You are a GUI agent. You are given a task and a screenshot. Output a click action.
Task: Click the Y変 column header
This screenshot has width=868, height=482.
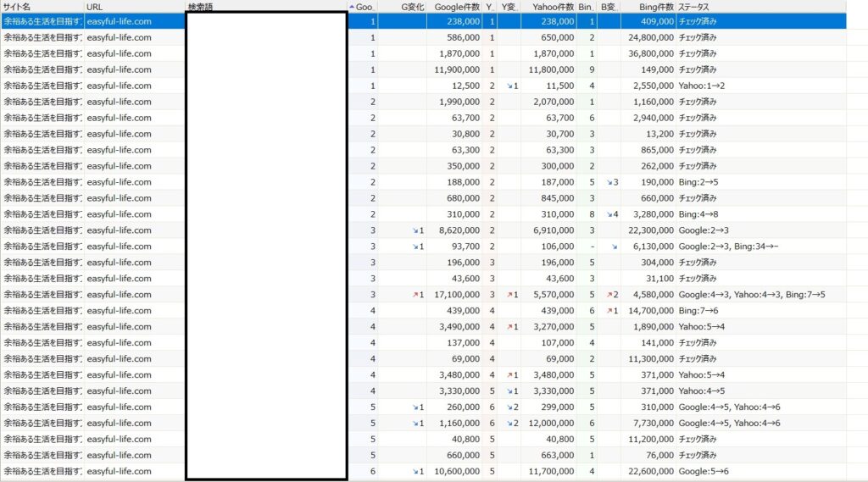point(509,7)
